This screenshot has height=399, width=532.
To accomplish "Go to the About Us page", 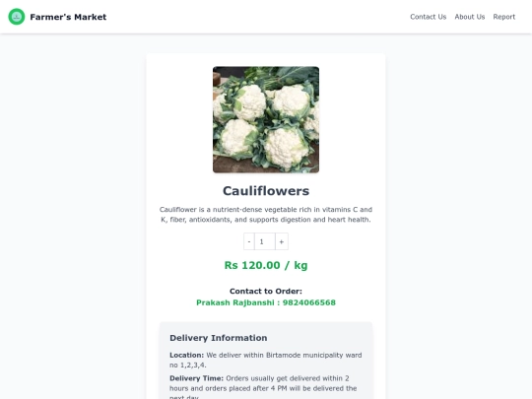I will click(470, 17).
